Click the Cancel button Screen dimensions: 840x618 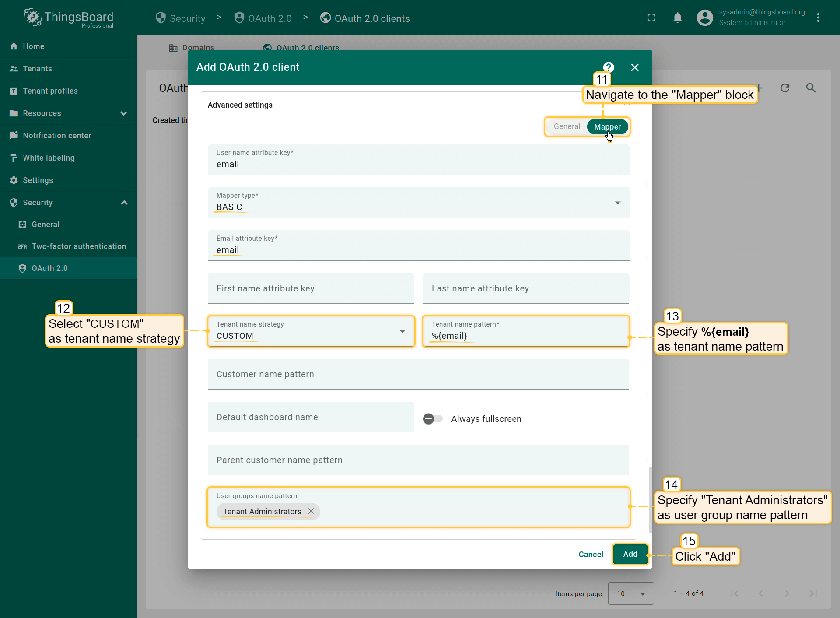591,555
